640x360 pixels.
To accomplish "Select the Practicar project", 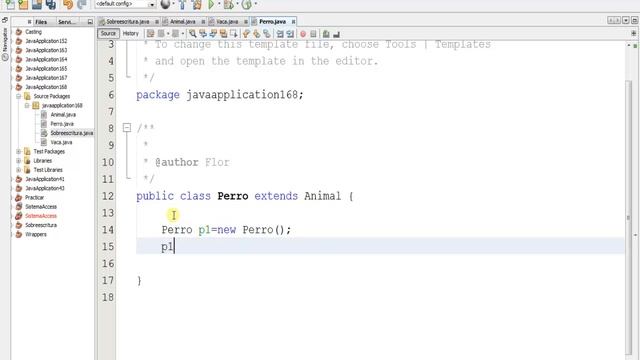I will click(34, 198).
